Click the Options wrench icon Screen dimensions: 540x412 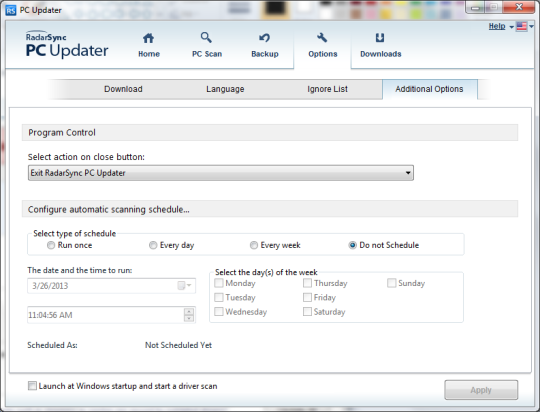(x=322, y=38)
